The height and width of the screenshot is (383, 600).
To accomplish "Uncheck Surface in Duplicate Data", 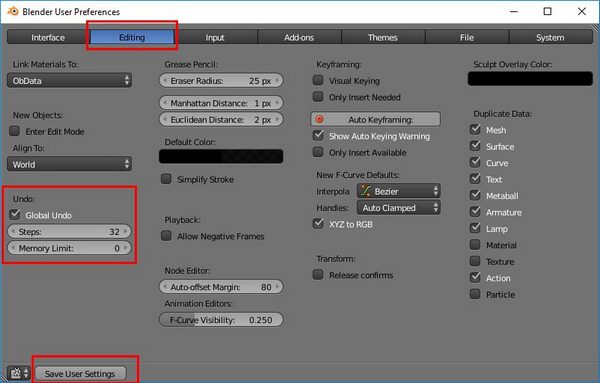I will click(x=475, y=146).
